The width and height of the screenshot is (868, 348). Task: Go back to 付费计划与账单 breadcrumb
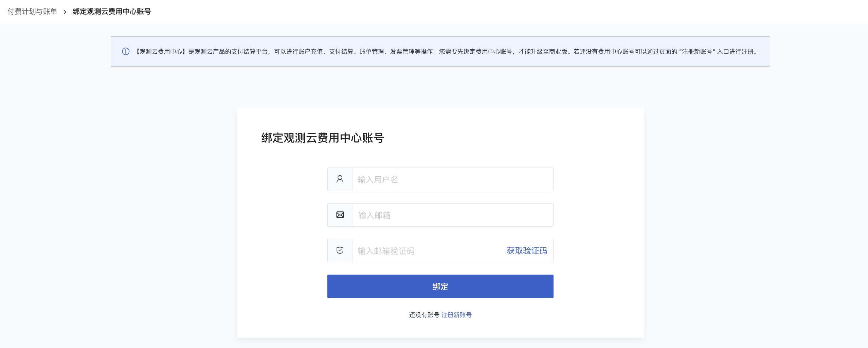[x=32, y=12]
